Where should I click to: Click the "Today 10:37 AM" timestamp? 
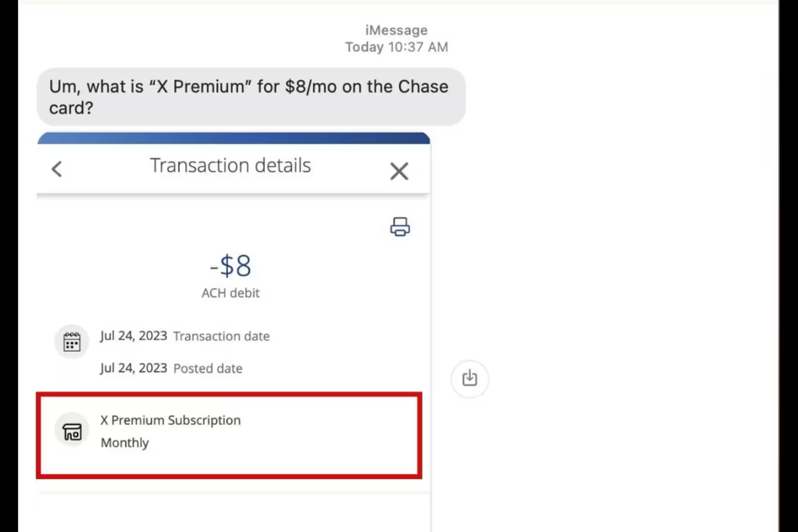396,47
